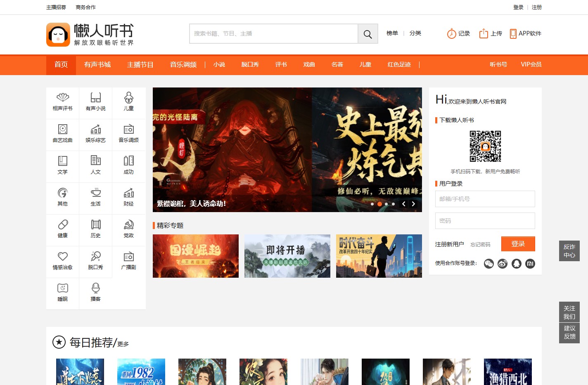Select the fourth banner indicator dot
This screenshot has height=385, width=588.
394,204
